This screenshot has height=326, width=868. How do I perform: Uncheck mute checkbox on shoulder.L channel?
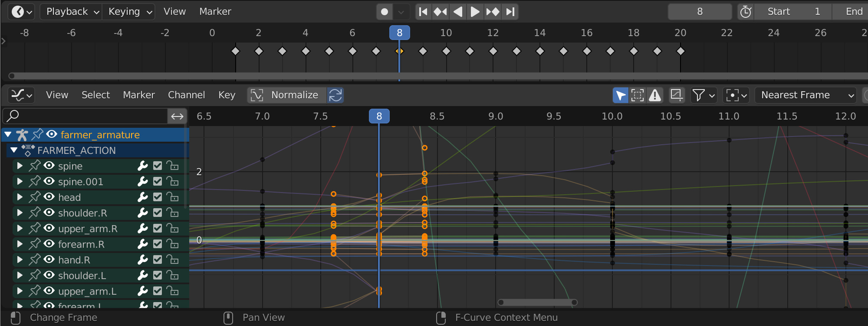click(158, 276)
